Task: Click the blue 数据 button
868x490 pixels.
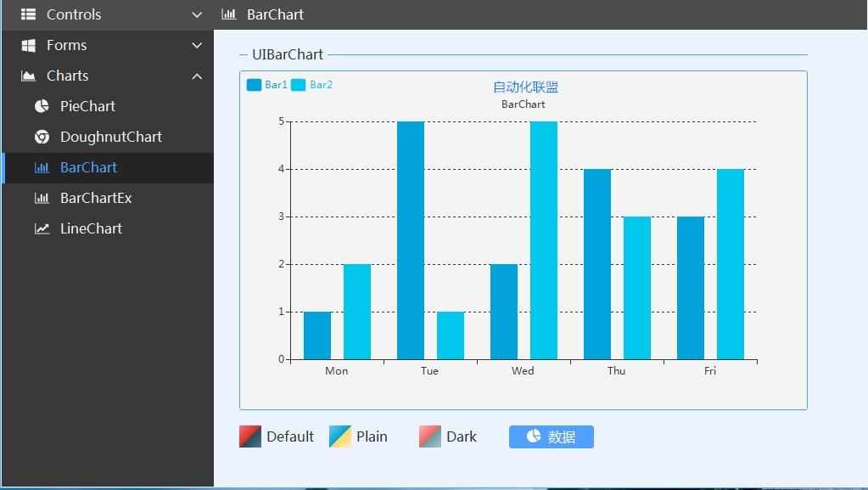Action: click(x=552, y=436)
